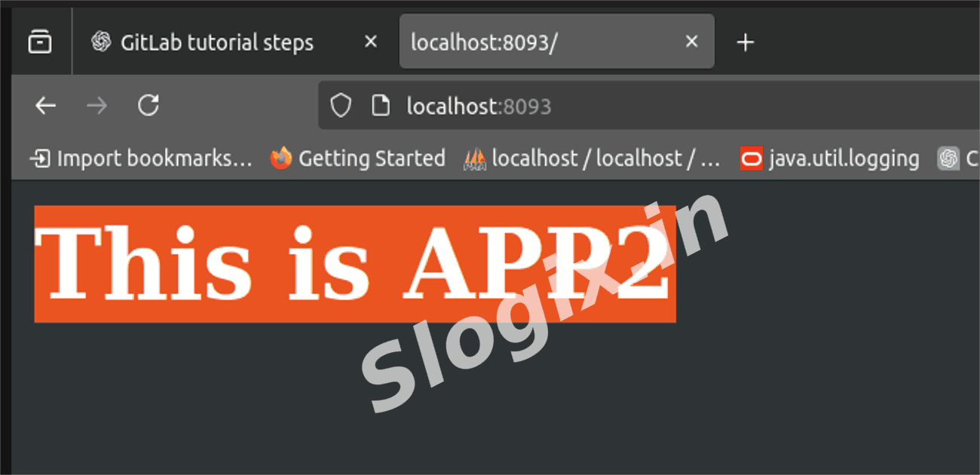Screen dimensions: 980x475
Task: Open the tracking protection shield panel
Action: (x=341, y=106)
